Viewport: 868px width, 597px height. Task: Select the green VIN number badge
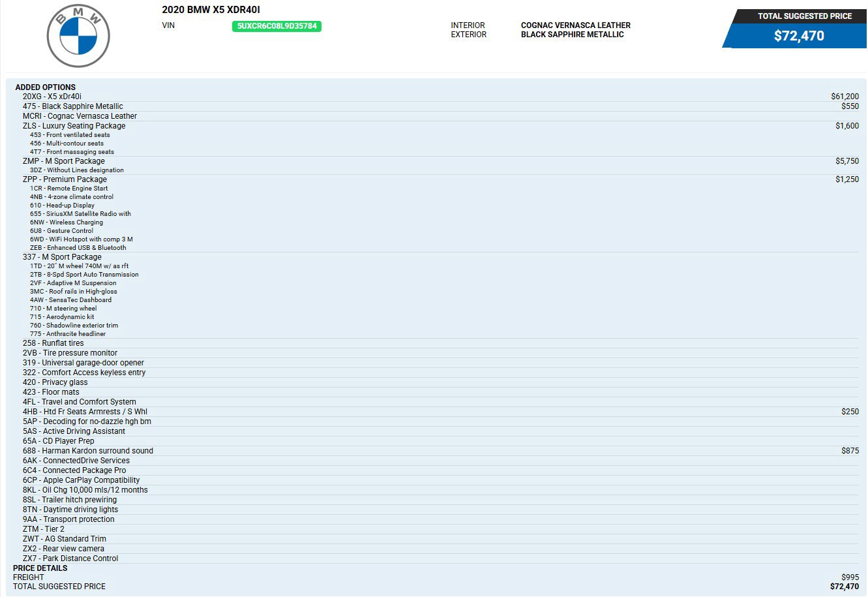tap(277, 26)
